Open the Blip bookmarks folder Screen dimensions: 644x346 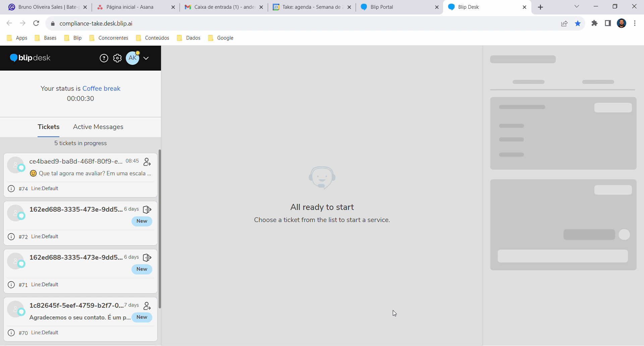click(x=73, y=38)
